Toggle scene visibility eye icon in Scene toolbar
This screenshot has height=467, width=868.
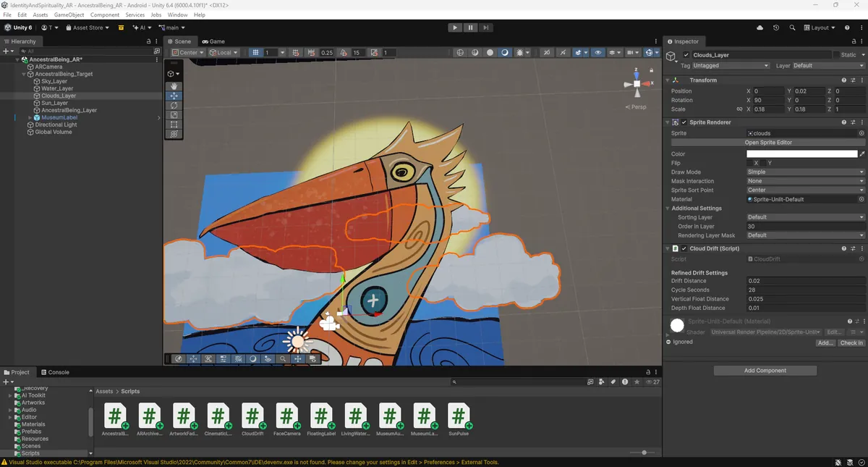(597, 53)
